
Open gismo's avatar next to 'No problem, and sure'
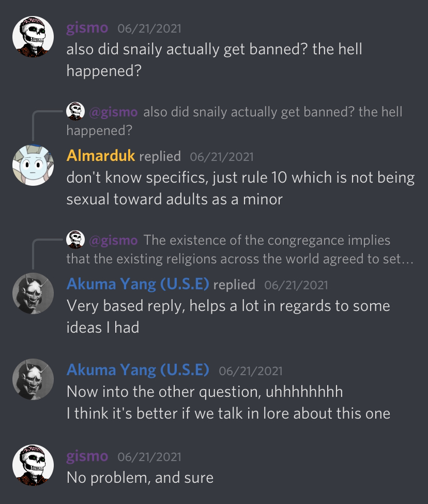click(33, 465)
